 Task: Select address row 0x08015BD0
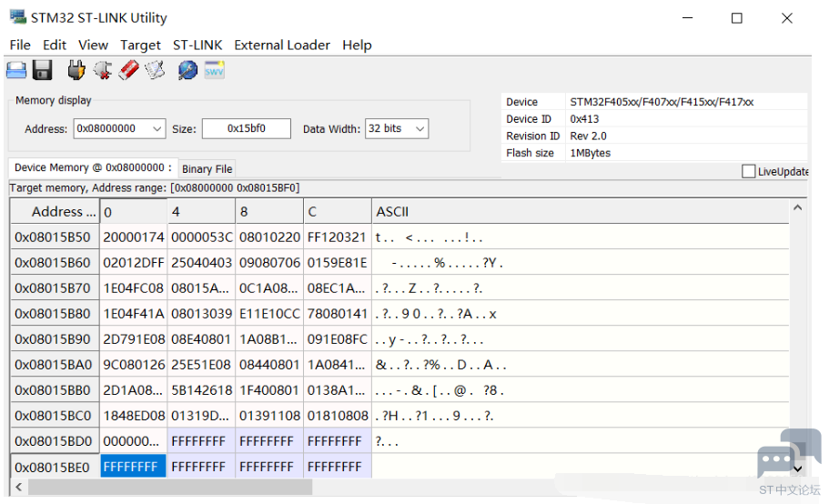click(53, 441)
